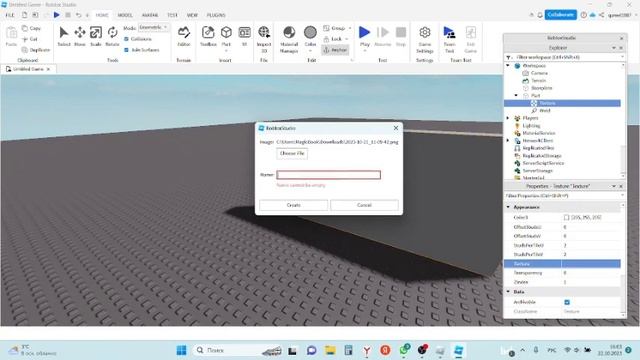
Task: Select the Texture property row
Action: tap(562, 264)
